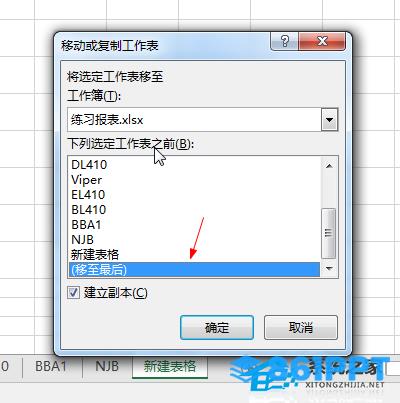Select the (移至最后) list entry
Image resolution: width=400 pixels, height=403 pixels.
click(x=194, y=269)
